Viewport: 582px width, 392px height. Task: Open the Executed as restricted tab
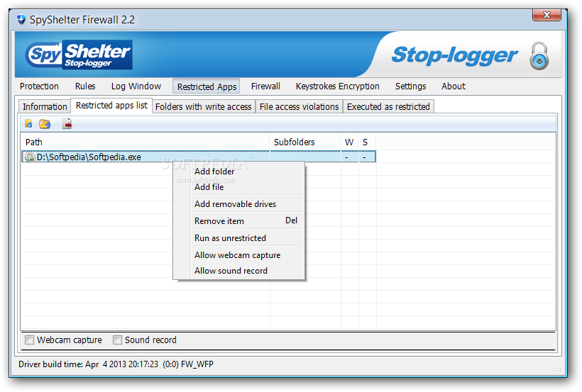[x=388, y=107]
